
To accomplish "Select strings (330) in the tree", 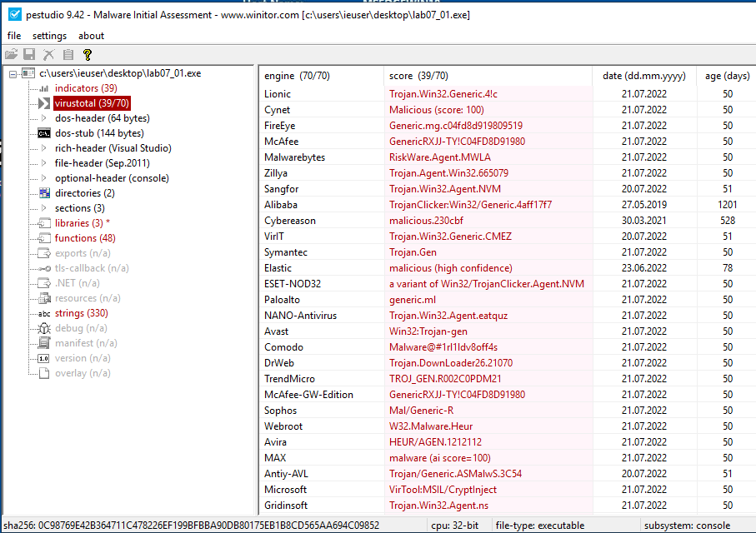I will tap(81, 313).
